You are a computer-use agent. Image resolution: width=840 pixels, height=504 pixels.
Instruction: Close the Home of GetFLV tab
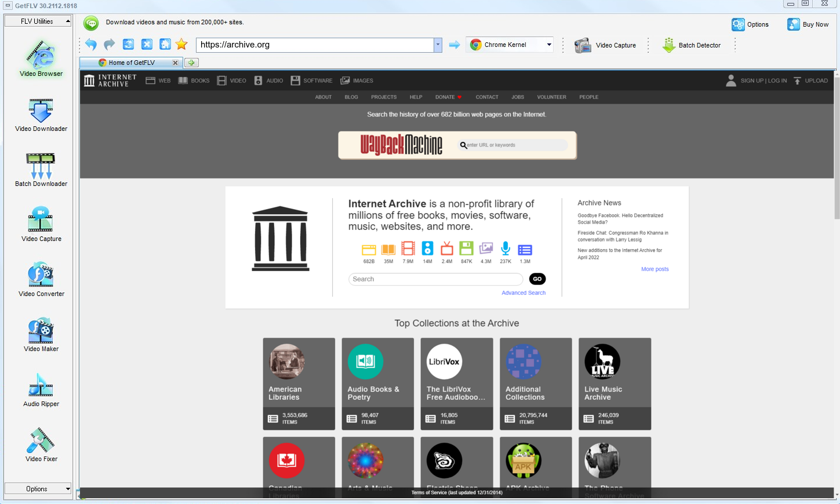(x=175, y=63)
